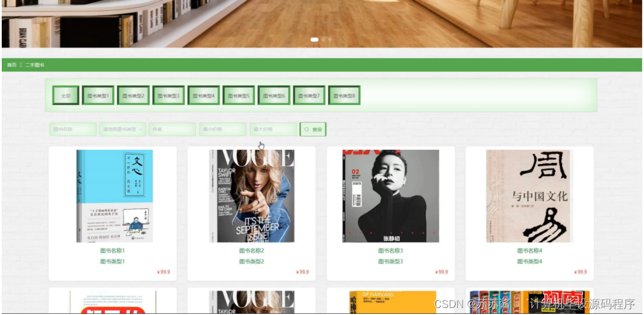Click the 图书类型4 label under book 4
644x315 pixels.
(530, 261)
